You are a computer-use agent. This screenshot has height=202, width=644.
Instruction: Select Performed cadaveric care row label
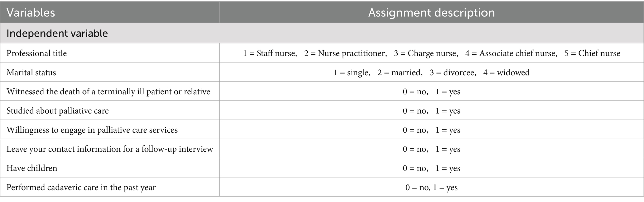(x=81, y=187)
